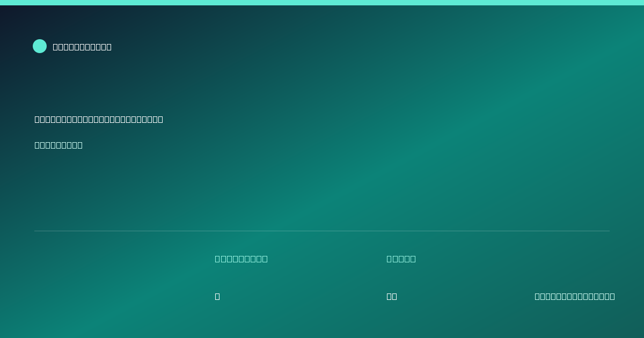The width and height of the screenshot is (644, 338).
Task: Click the long white headline line
Action: tap(99, 119)
